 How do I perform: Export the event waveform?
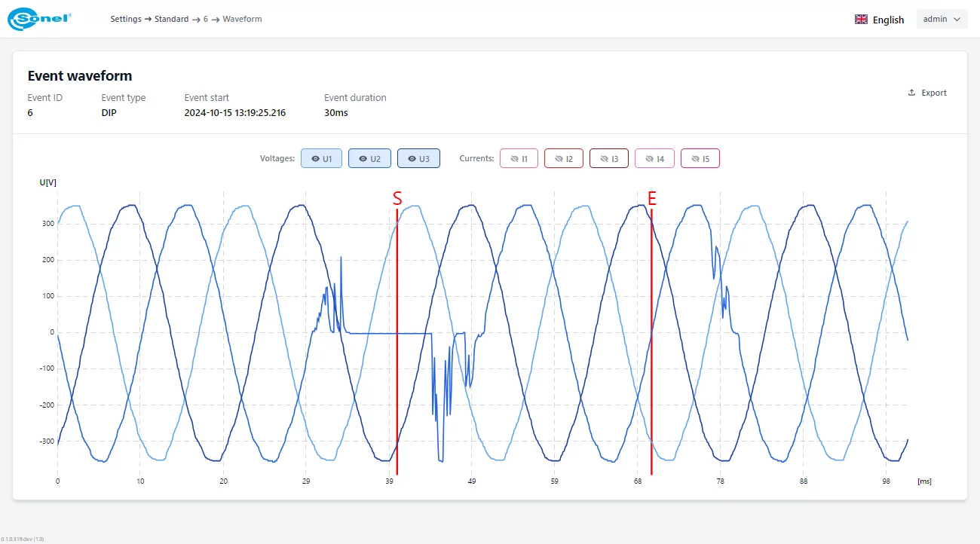pyautogui.click(x=927, y=93)
